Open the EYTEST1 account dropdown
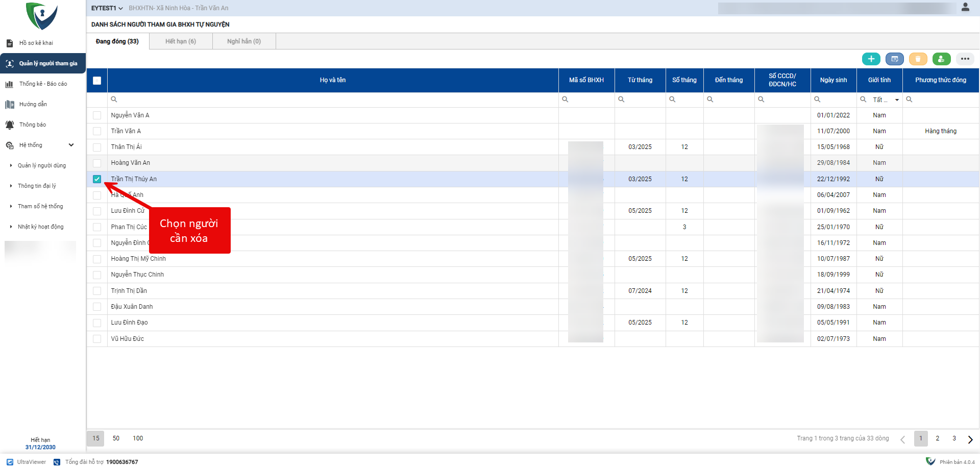Viewport: 980px width, 469px height. click(x=107, y=8)
